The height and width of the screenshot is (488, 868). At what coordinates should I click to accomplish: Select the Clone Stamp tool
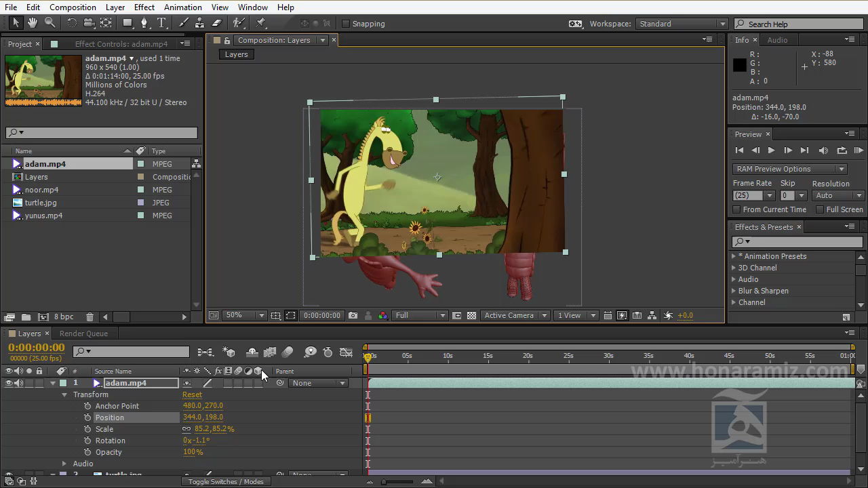pyautogui.click(x=200, y=23)
